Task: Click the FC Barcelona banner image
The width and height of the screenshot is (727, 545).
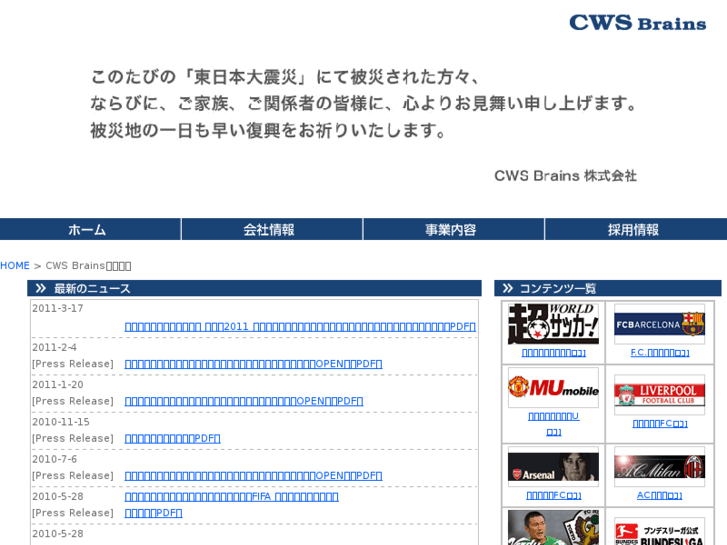Action: tap(659, 324)
